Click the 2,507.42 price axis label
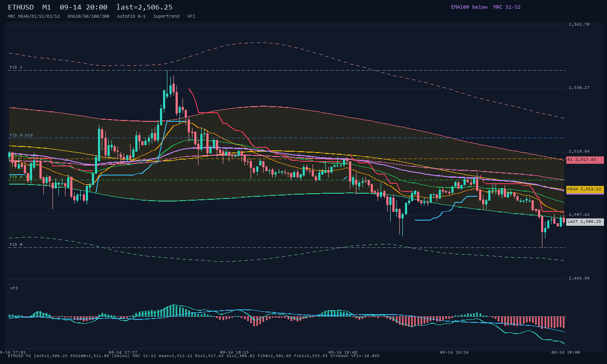The width and height of the screenshot is (607, 364). click(x=579, y=214)
